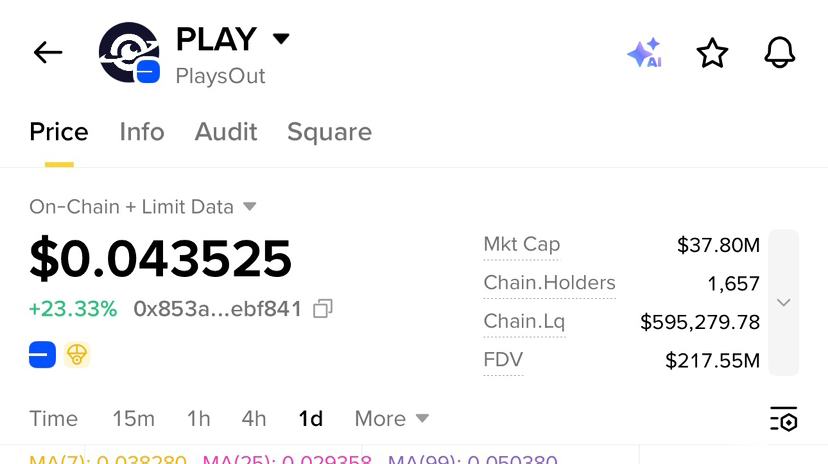
Task: Open the Square tab
Action: pyautogui.click(x=330, y=132)
